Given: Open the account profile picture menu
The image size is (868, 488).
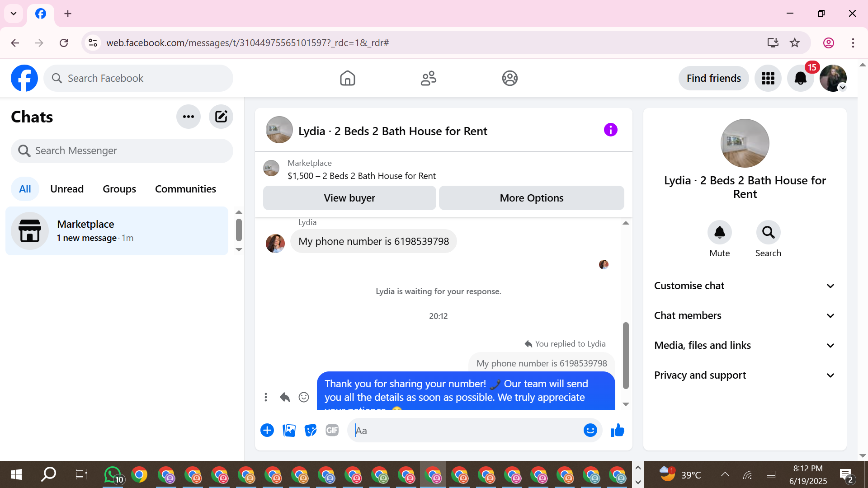Looking at the screenshot, I should coord(833,78).
